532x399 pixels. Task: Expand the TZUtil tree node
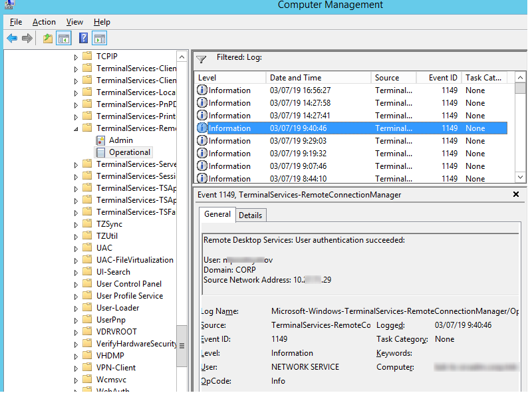[76, 237]
